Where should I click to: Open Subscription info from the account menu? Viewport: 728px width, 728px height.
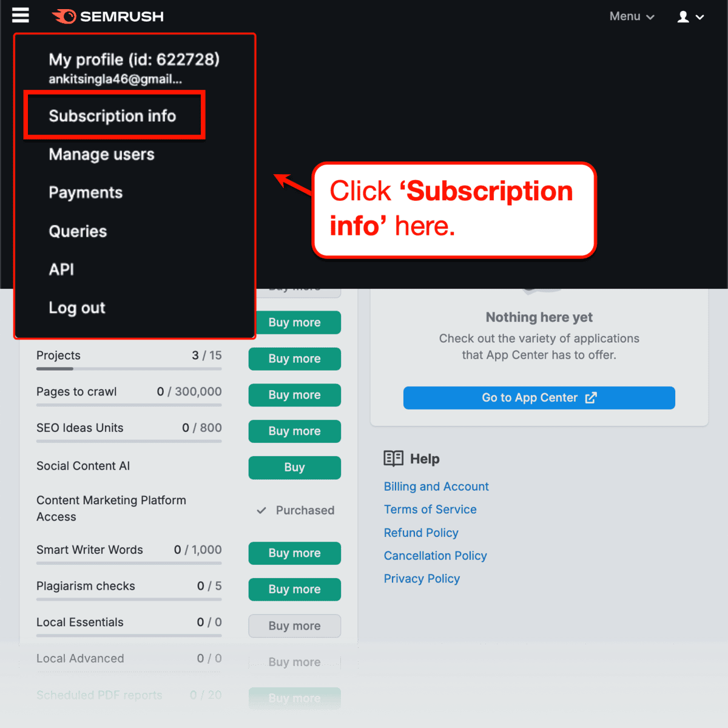coord(113,116)
